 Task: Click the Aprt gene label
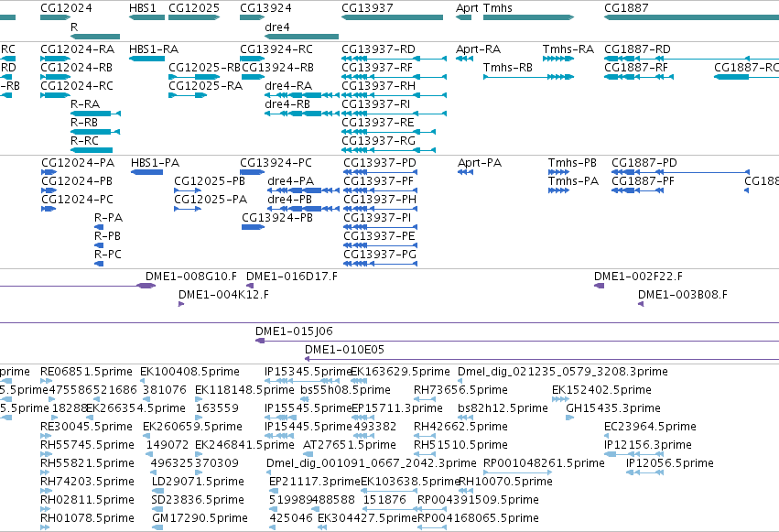point(467,8)
